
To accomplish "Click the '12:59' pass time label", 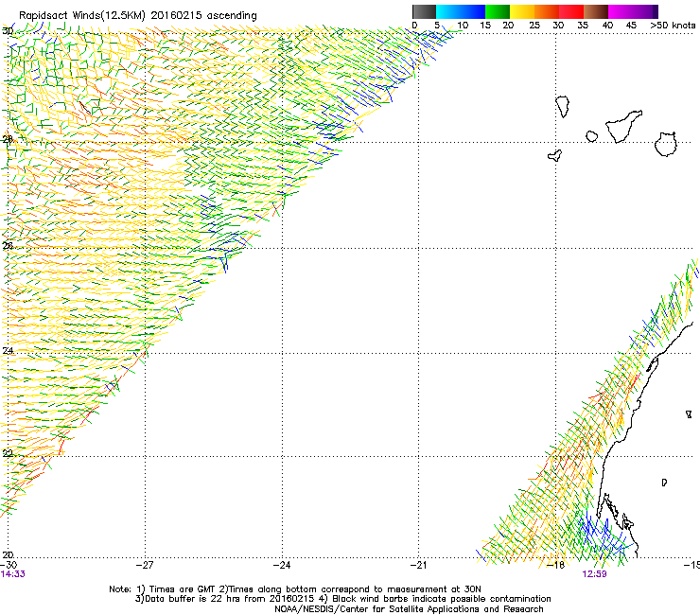I will [x=594, y=574].
